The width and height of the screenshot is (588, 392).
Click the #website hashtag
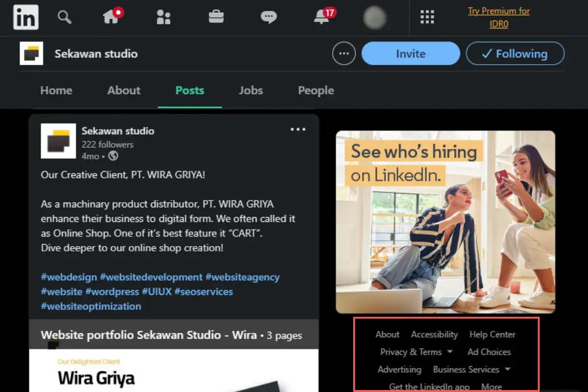pyautogui.click(x=62, y=292)
